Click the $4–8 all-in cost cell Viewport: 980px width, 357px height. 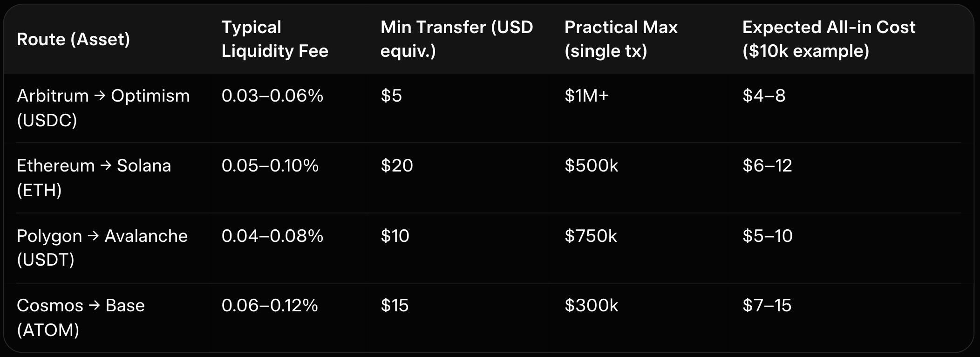[x=764, y=96]
